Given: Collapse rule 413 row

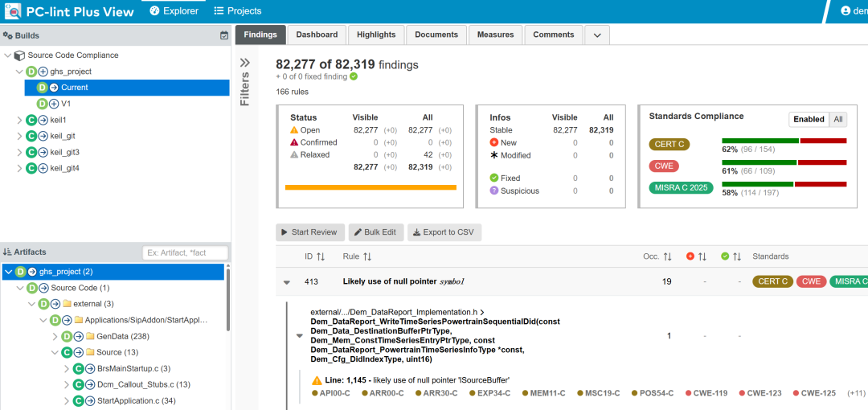Looking at the screenshot, I should tap(287, 282).
